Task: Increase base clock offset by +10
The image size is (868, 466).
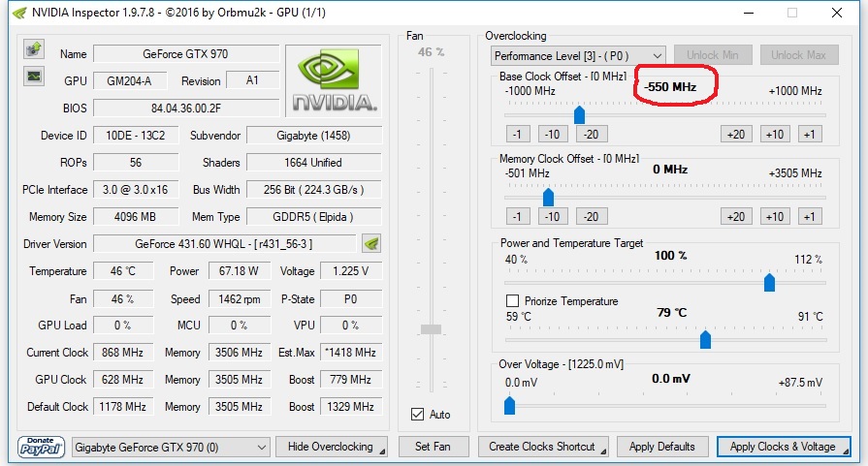Action: click(775, 135)
